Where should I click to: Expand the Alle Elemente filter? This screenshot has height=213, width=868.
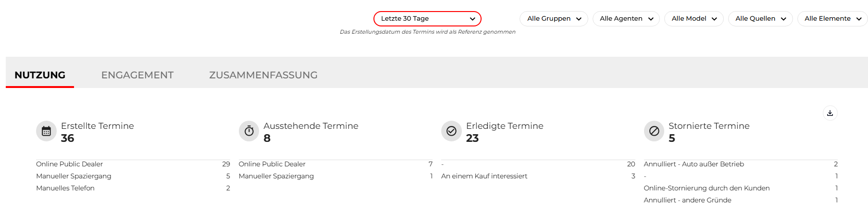[x=832, y=19]
